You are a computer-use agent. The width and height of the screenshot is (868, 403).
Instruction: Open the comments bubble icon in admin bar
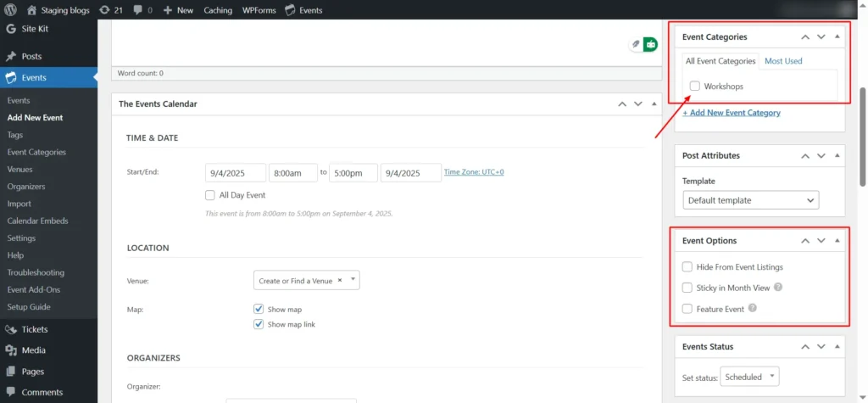tap(137, 10)
